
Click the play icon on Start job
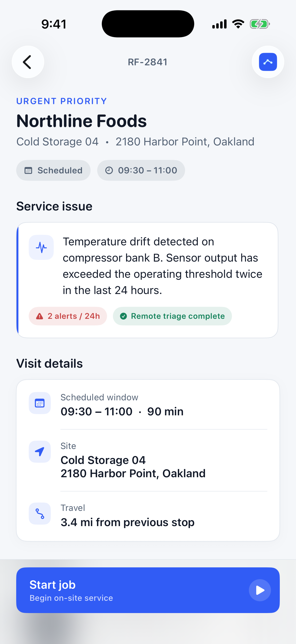point(260,590)
